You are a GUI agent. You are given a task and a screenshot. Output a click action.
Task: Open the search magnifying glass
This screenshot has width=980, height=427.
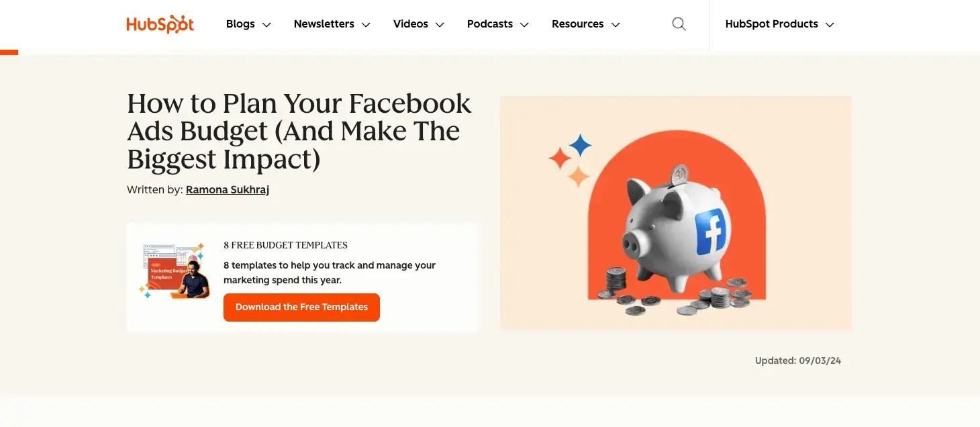point(679,23)
